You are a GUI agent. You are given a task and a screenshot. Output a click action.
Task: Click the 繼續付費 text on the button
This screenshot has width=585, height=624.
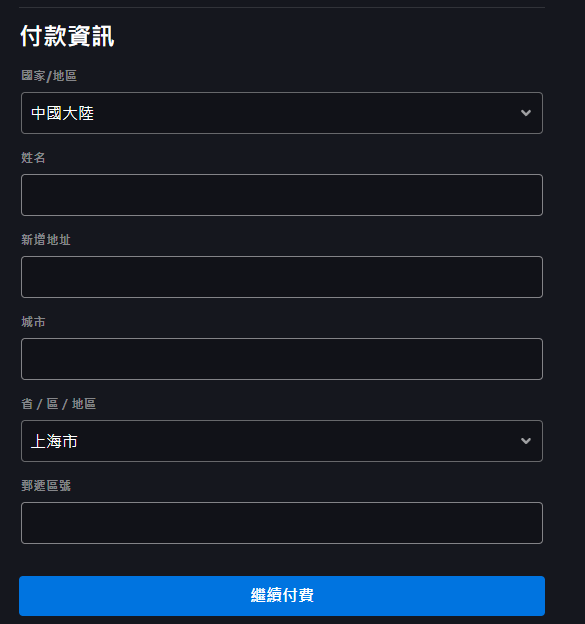(282, 595)
